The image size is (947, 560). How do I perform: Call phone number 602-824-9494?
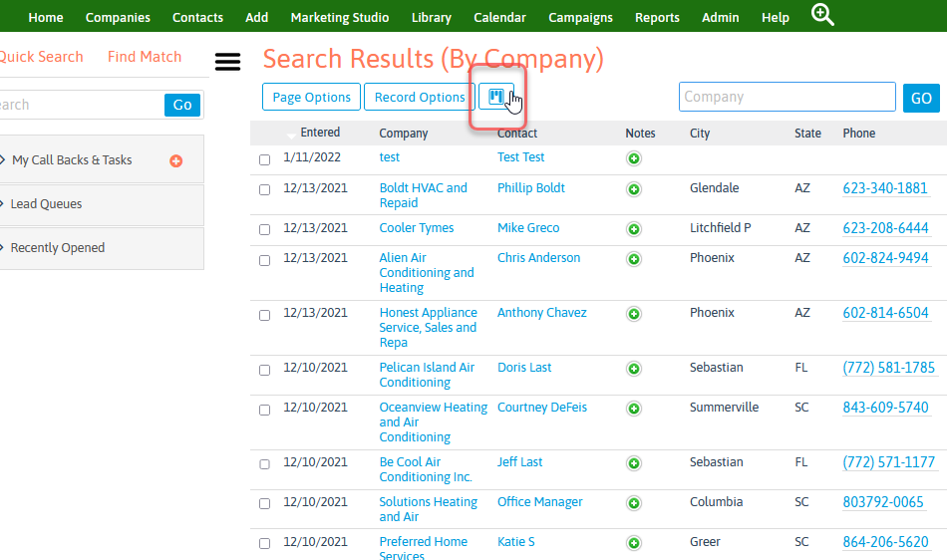coord(885,258)
